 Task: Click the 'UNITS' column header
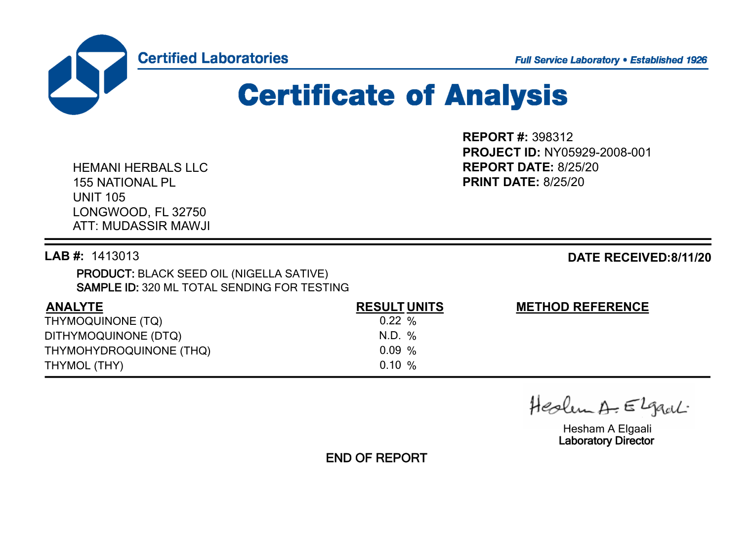pyautogui.click(x=425, y=307)
